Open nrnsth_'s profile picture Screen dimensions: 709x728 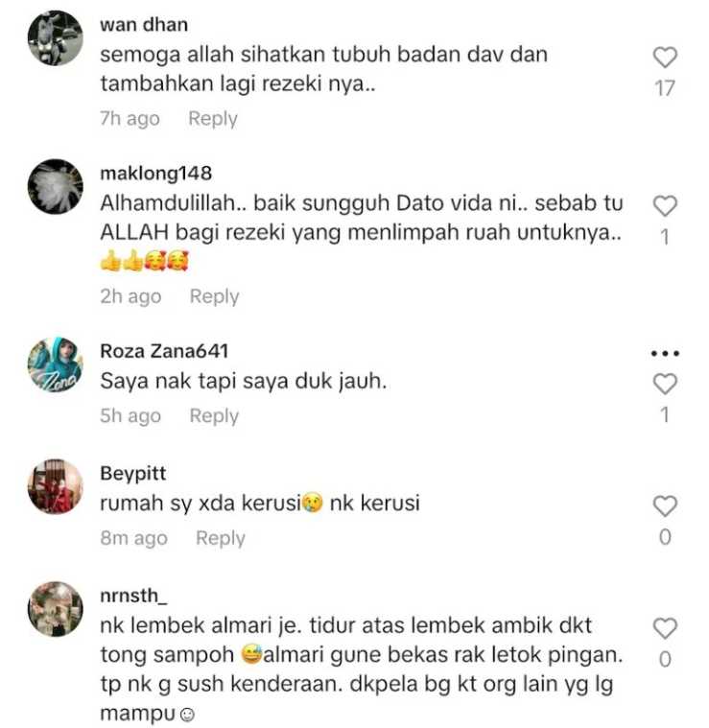[x=56, y=609]
